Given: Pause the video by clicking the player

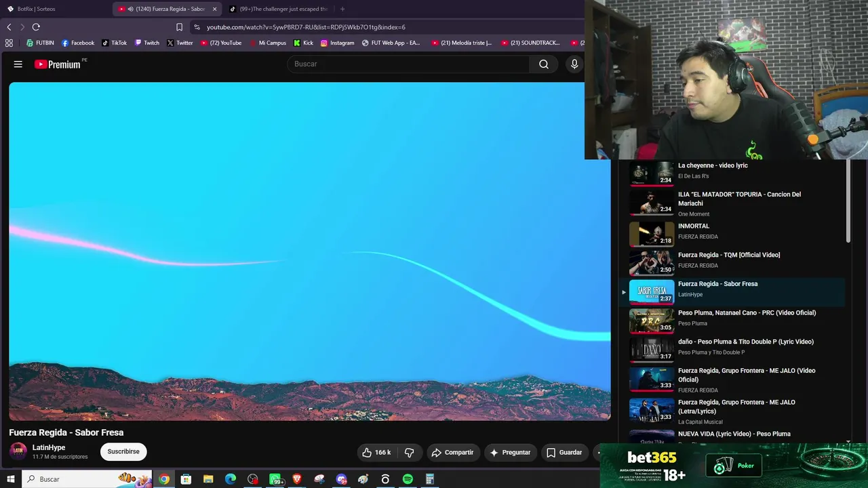Looking at the screenshot, I should 310,251.
